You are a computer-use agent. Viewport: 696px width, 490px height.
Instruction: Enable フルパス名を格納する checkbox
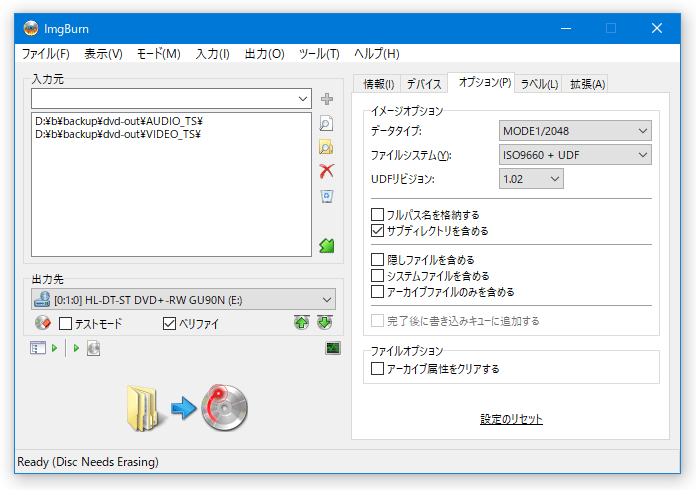coord(377,215)
